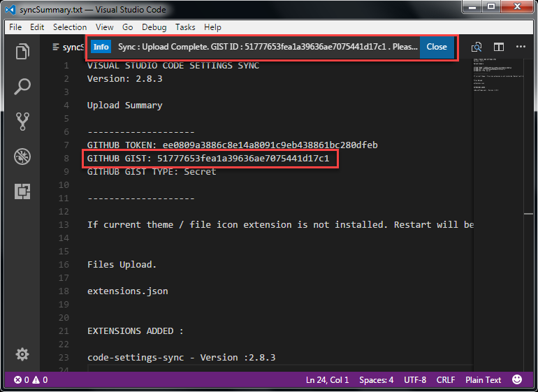
Task: Change encoding via UTF-8 indicator
Action: (x=415, y=380)
